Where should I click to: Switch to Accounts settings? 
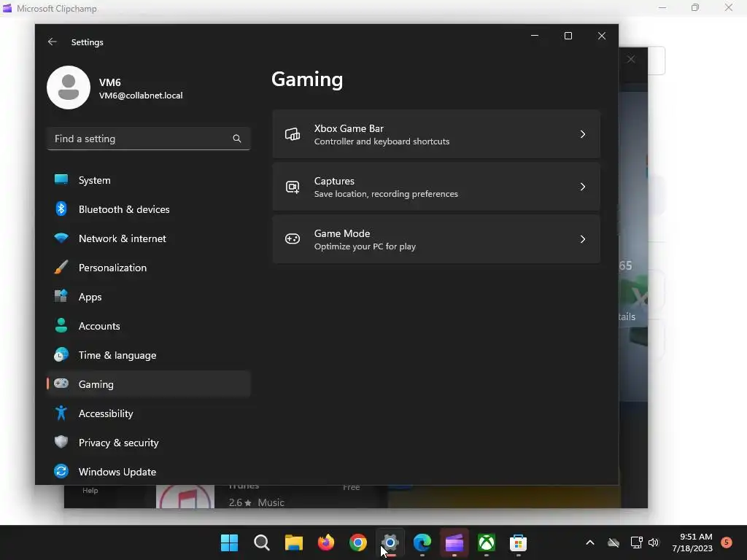149,326
